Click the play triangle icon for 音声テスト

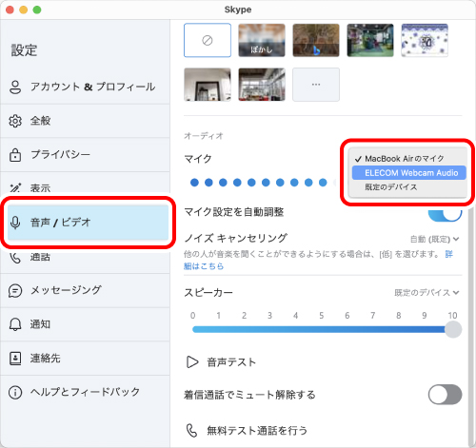pos(192,361)
